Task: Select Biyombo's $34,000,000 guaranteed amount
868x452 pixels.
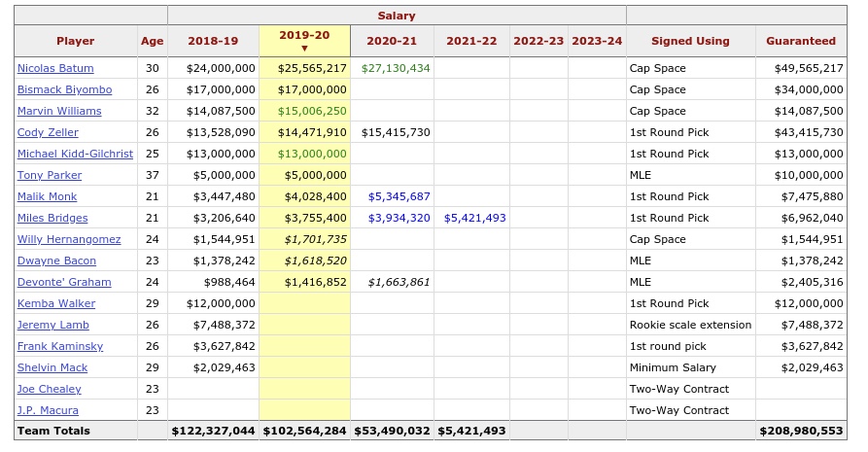Action: coord(809,89)
